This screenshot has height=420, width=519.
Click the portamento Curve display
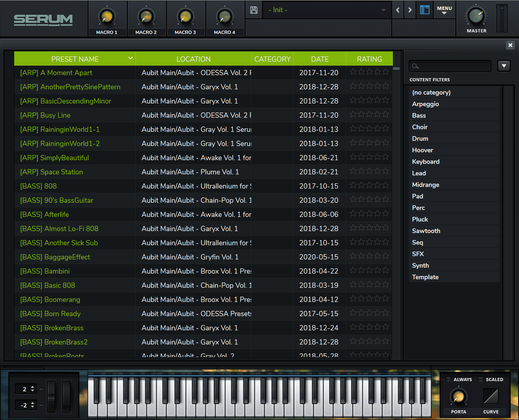click(x=491, y=397)
